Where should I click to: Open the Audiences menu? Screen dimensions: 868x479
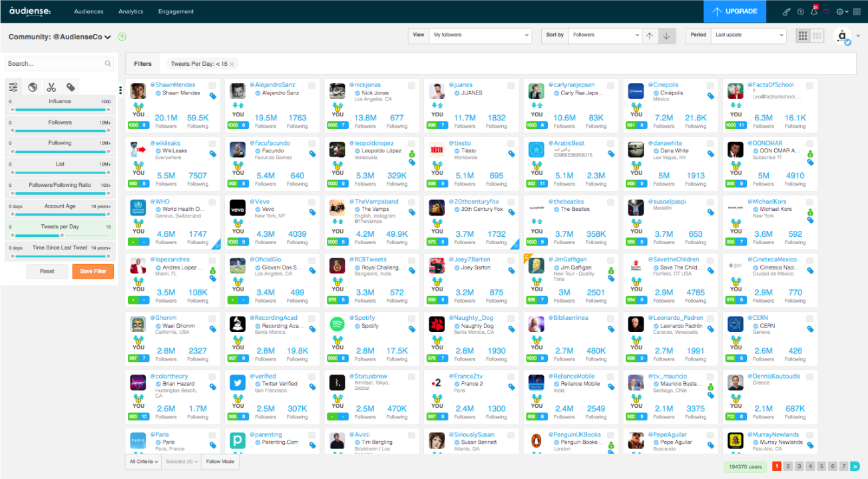click(x=89, y=11)
